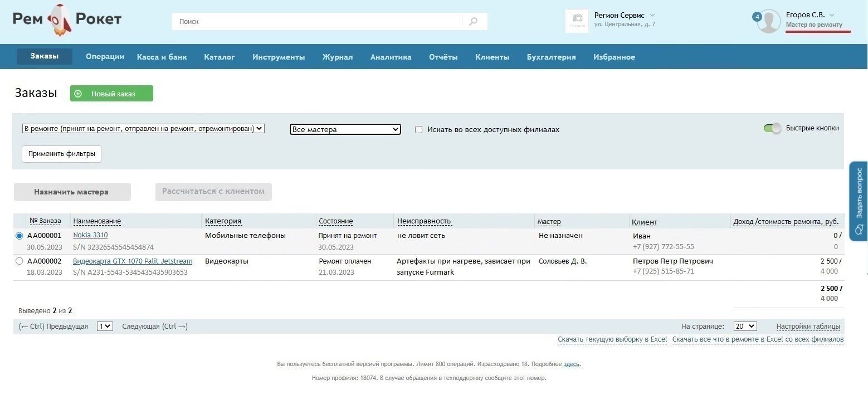
Task: Open the Видеокарта GTX 1070 Palit Jetstream link
Action: pyautogui.click(x=133, y=261)
